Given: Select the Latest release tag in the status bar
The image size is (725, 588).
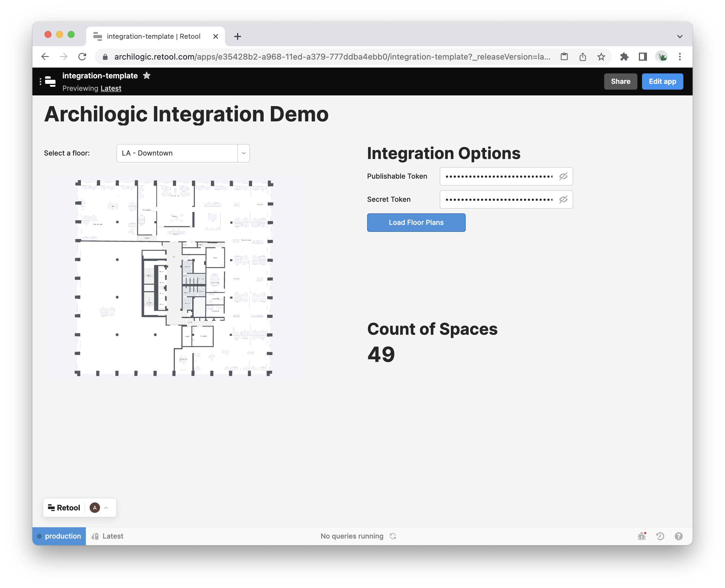Looking at the screenshot, I should pyautogui.click(x=113, y=536).
